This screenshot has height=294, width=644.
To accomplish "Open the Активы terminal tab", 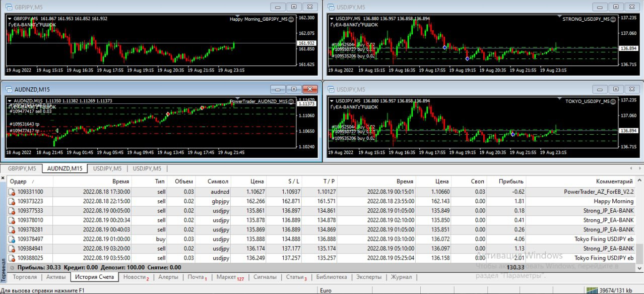I will pyautogui.click(x=56, y=277).
